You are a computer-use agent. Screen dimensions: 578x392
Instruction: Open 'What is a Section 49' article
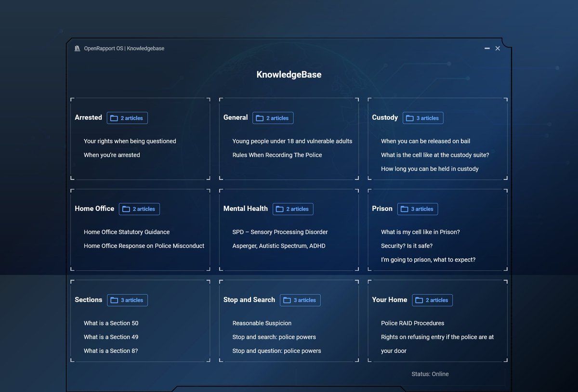coord(111,337)
